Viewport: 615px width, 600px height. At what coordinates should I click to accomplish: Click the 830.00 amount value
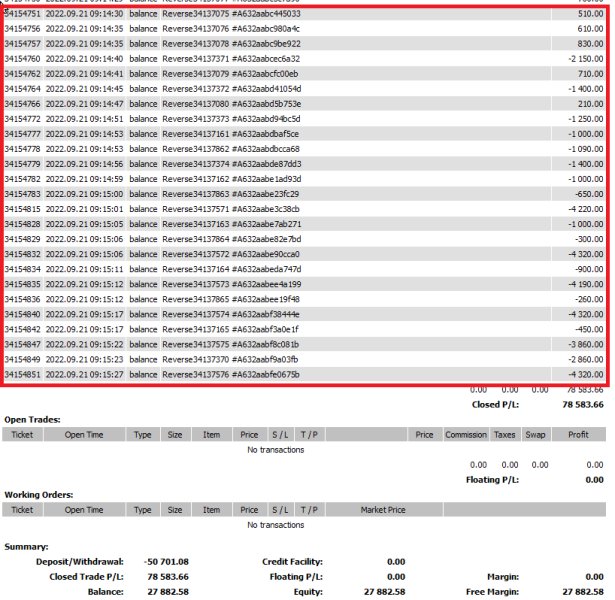tap(590, 44)
